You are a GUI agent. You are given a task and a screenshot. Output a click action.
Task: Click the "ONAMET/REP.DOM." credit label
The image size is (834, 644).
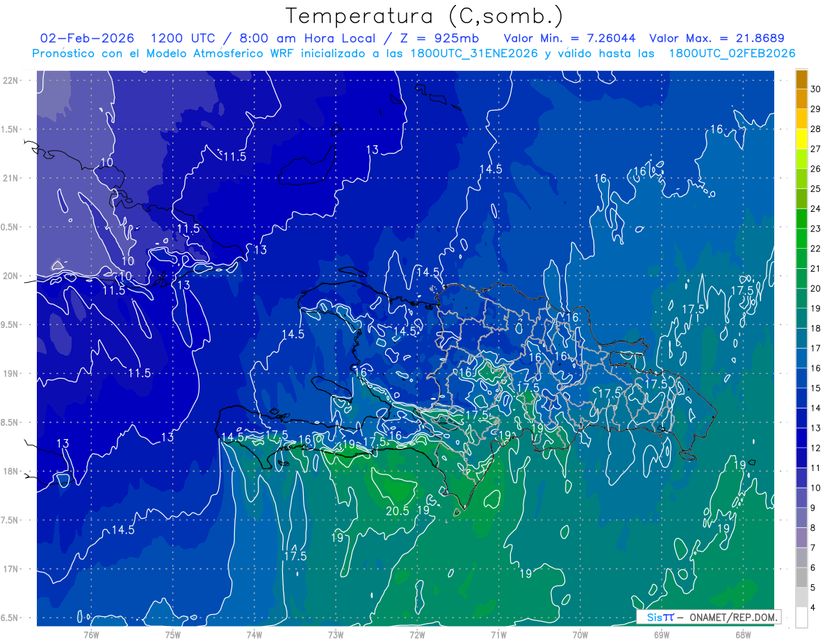tap(733, 617)
